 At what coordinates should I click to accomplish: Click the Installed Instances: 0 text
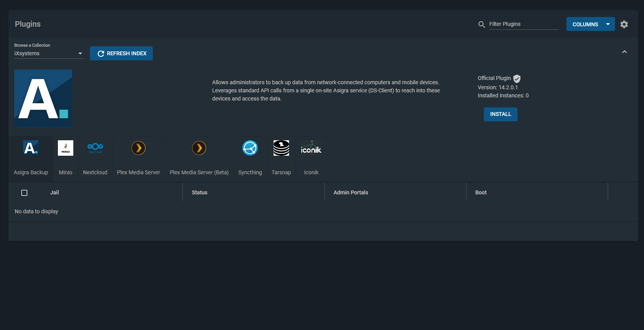pyautogui.click(x=503, y=95)
